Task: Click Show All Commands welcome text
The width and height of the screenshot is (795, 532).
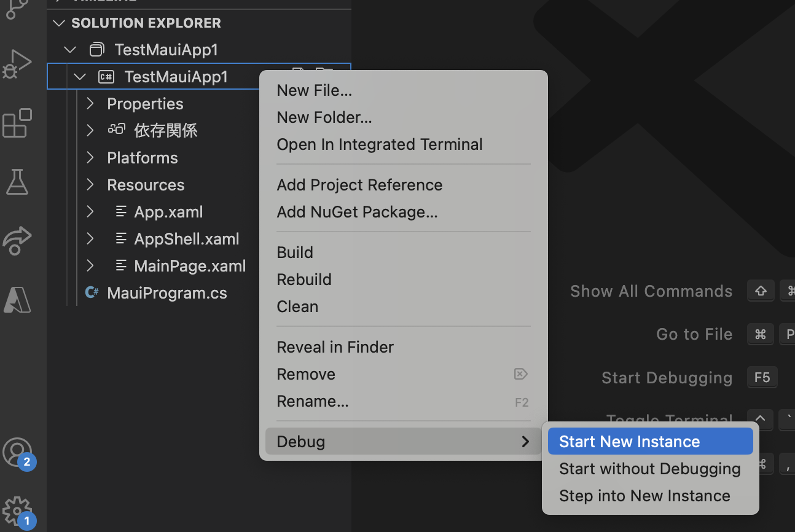Action: coord(651,291)
